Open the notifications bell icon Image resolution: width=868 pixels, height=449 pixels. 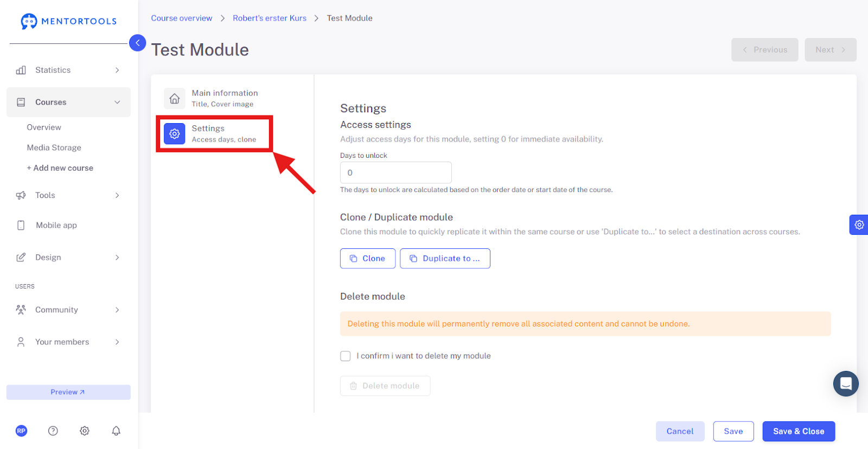pyautogui.click(x=116, y=431)
